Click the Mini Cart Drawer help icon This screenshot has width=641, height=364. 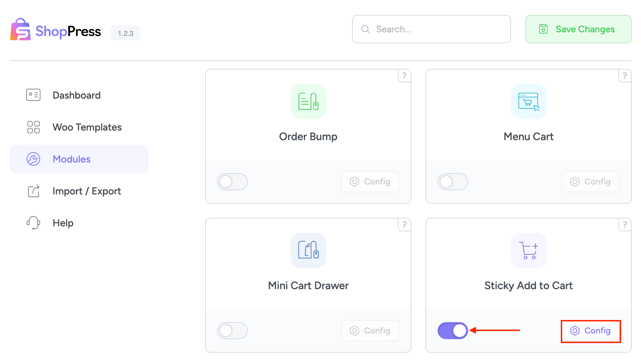tap(404, 224)
